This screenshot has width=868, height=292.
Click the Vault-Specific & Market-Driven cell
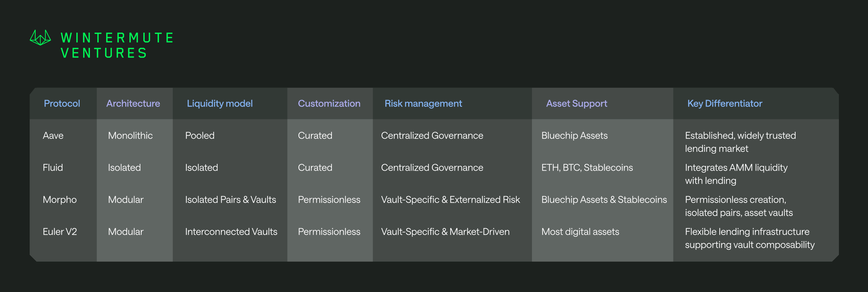tap(445, 232)
